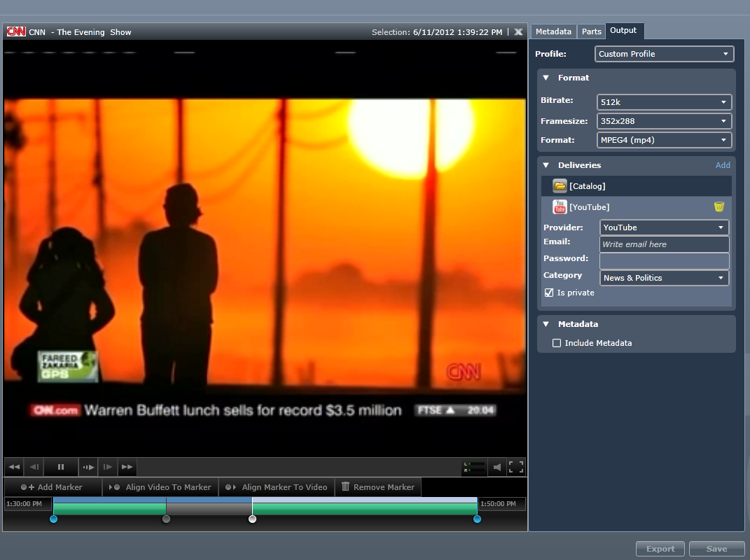This screenshot has width=750, height=560.
Task: Click the 1:30:00 PM start time field
Action: pos(28,503)
